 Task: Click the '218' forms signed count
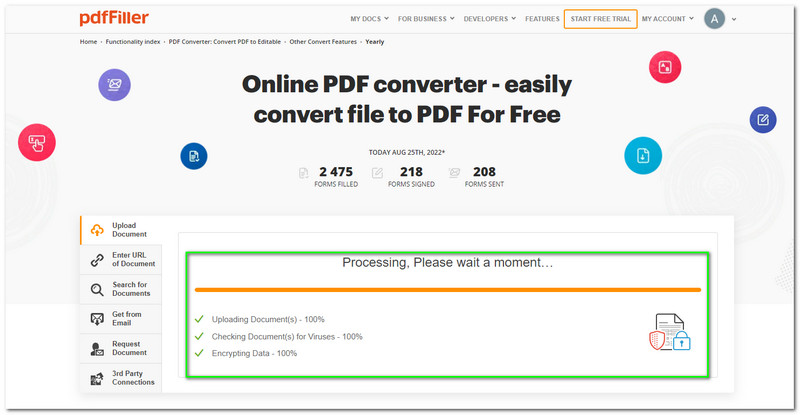tap(411, 172)
